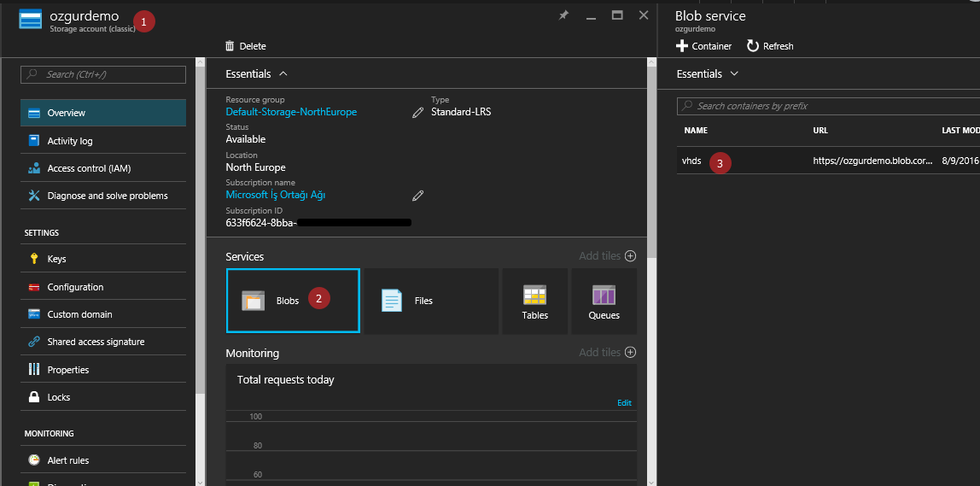Open Alert rules under Monitoring
This screenshot has height=486, width=980.
click(103, 460)
